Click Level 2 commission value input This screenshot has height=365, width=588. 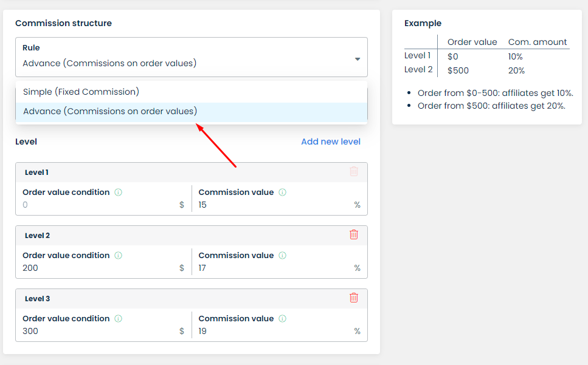(274, 268)
